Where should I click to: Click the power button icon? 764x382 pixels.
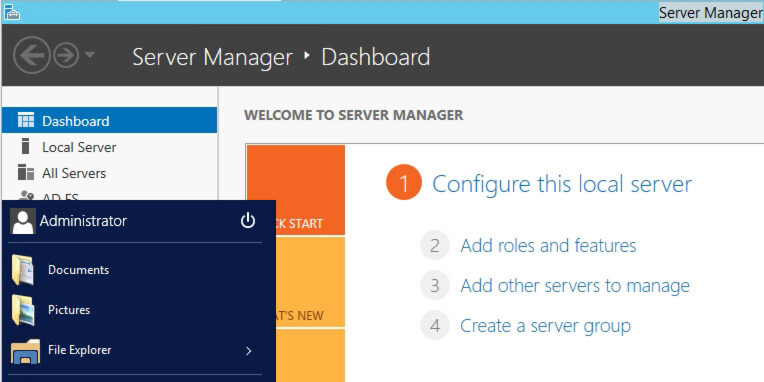tap(248, 221)
